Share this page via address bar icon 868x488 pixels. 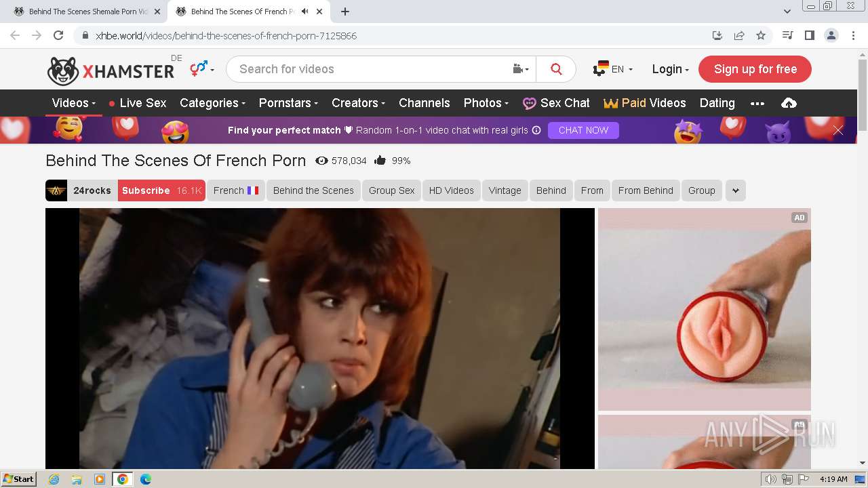(x=739, y=35)
